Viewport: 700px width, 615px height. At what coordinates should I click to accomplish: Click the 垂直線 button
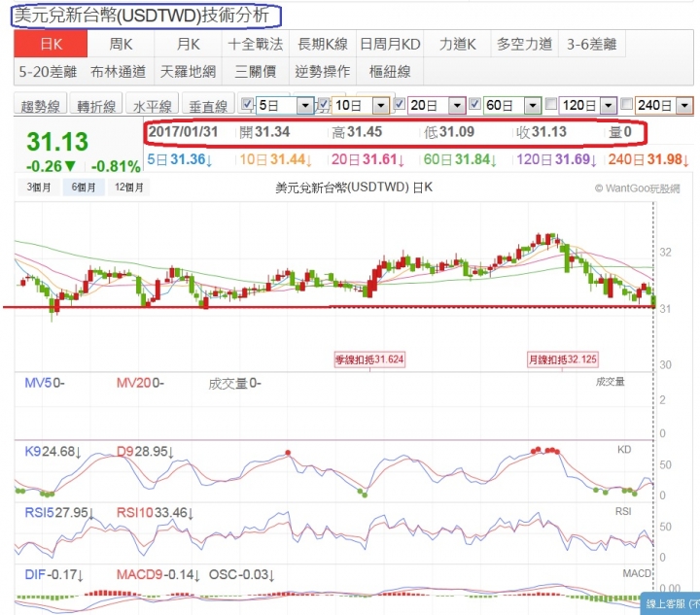[x=208, y=105]
